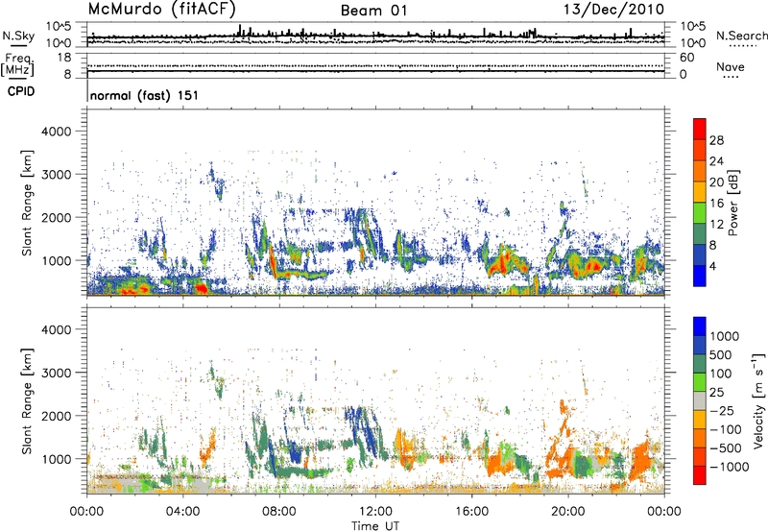Click the red bottom segment of Velocity colorbar
The height and width of the screenshot is (532, 768).
click(700, 475)
